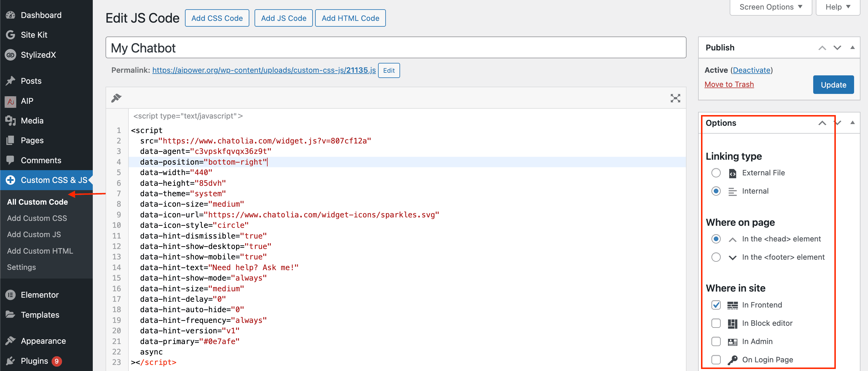The image size is (868, 371).
Task: Open Add Custom HTML submenu item
Action: pyautogui.click(x=40, y=251)
